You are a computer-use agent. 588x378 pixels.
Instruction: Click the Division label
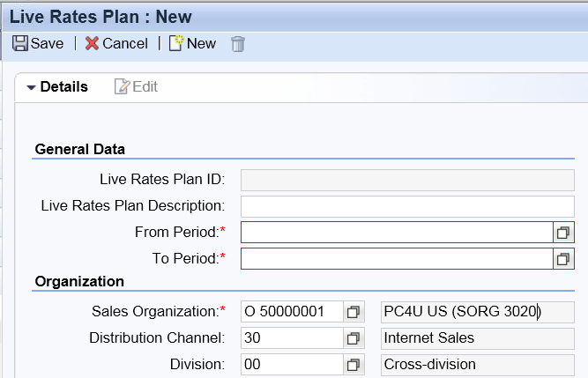click(x=197, y=365)
